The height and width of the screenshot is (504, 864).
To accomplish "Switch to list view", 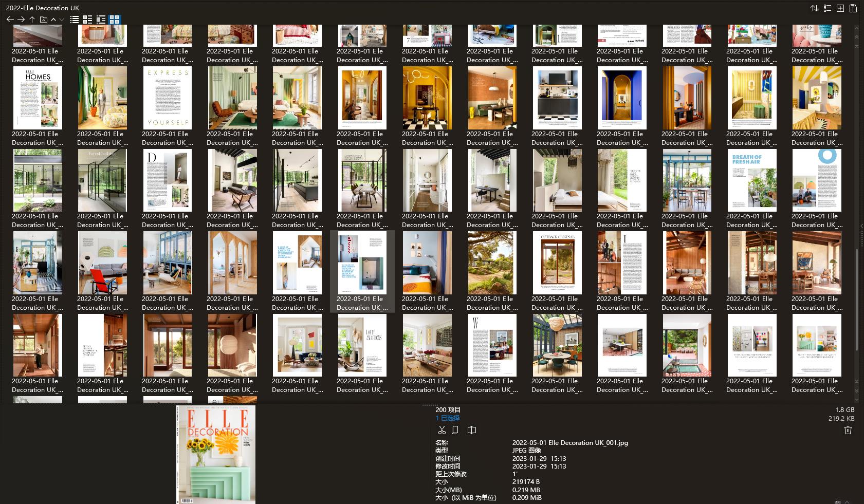I will 74,20.
